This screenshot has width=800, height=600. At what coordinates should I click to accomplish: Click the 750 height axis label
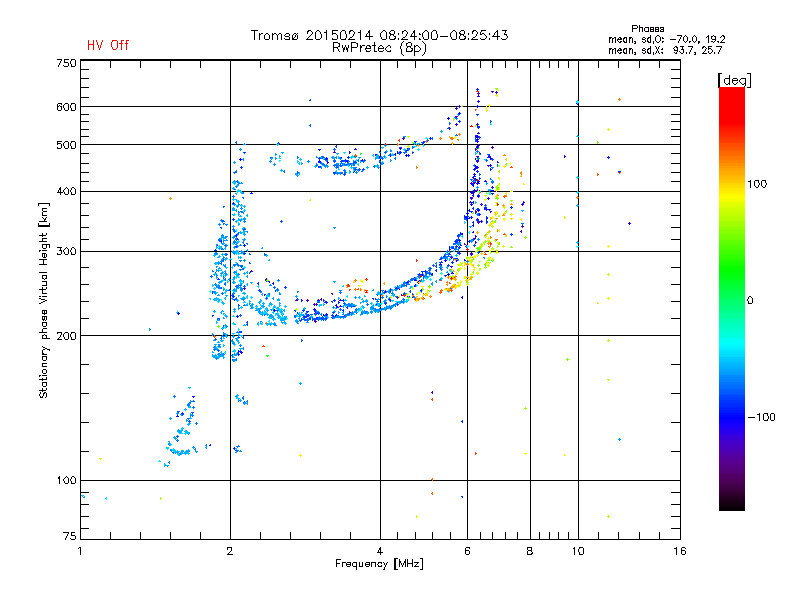click(66, 63)
